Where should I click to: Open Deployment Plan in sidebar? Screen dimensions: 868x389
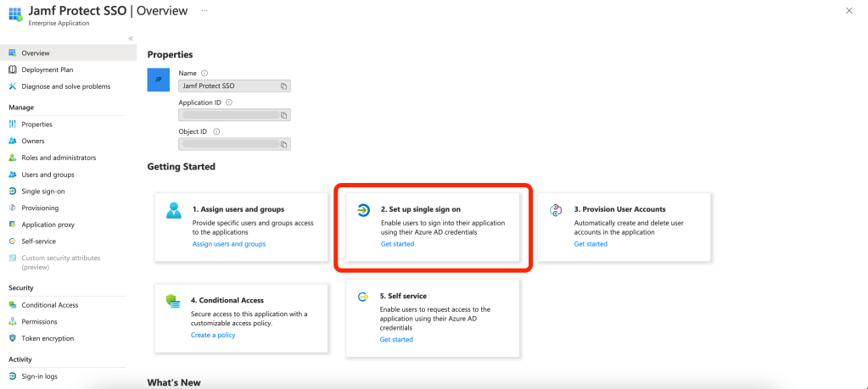[x=48, y=69]
